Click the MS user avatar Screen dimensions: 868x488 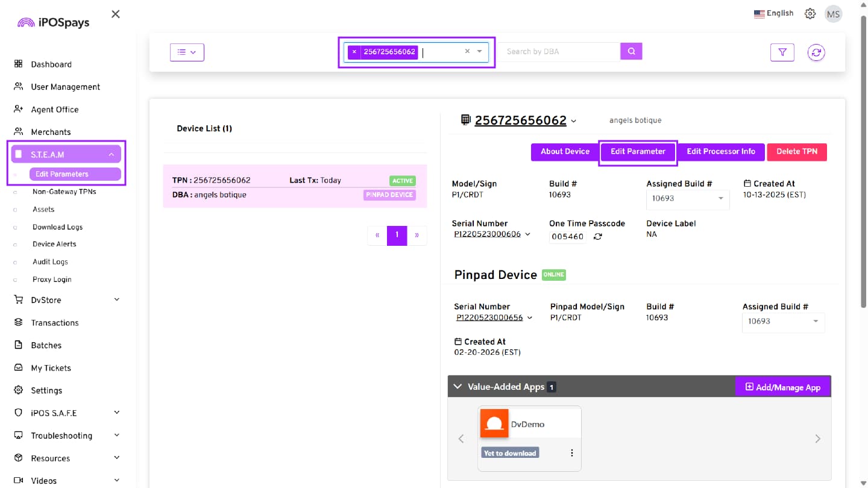[x=833, y=14]
